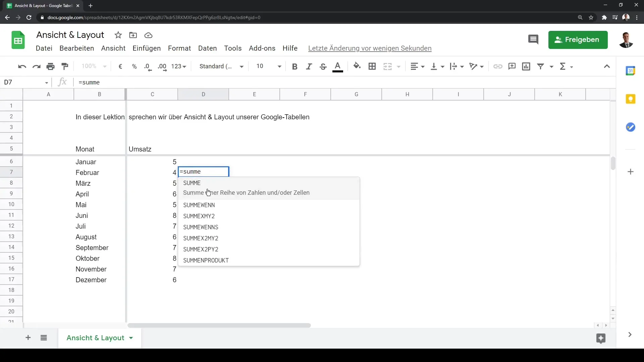Increase decimal places icon

162,67
